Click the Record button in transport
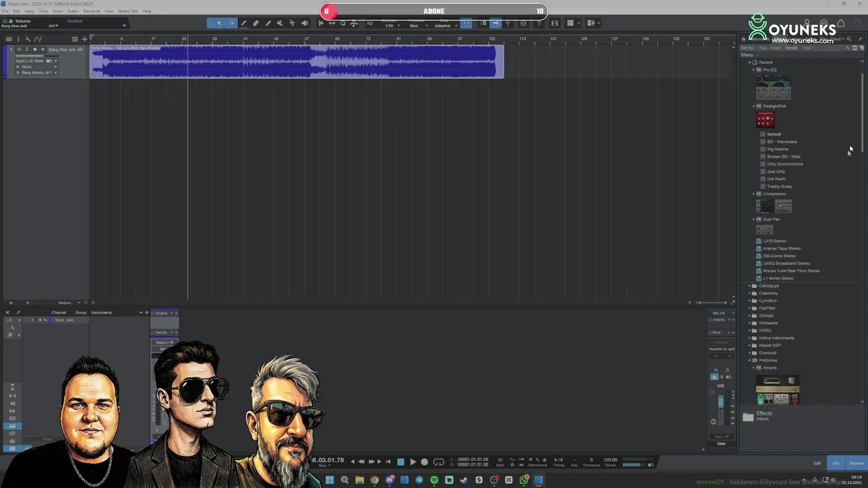 (x=425, y=462)
